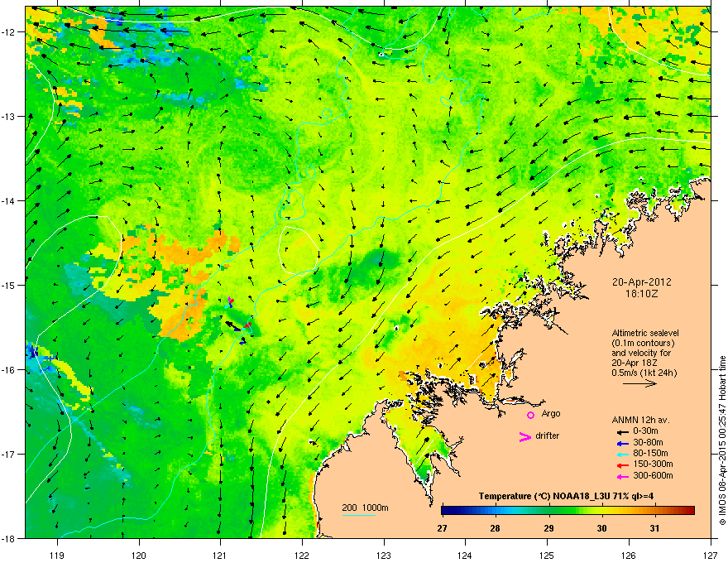Viewport: 728px width, 563px height.
Task: Click the time label 18:10Z
Action: click(x=642, y=294)
